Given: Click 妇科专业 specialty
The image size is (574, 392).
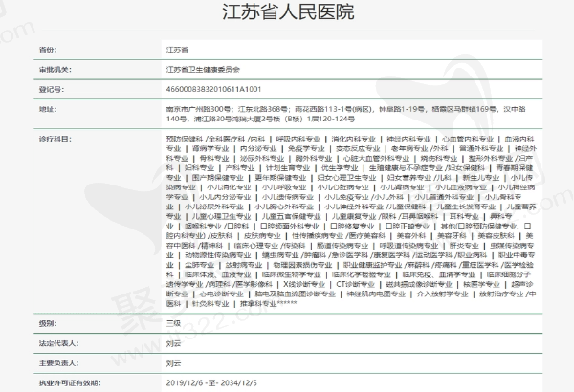Looking at the screenshot, I should [x=199, y=168].
